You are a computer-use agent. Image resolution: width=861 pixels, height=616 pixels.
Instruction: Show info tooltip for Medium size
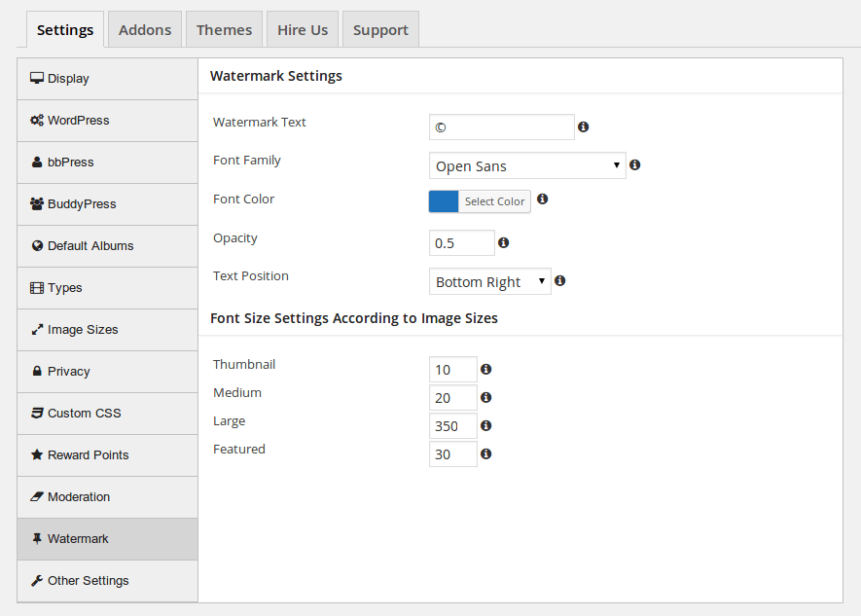pyautogui.click(x=486, y=397)
